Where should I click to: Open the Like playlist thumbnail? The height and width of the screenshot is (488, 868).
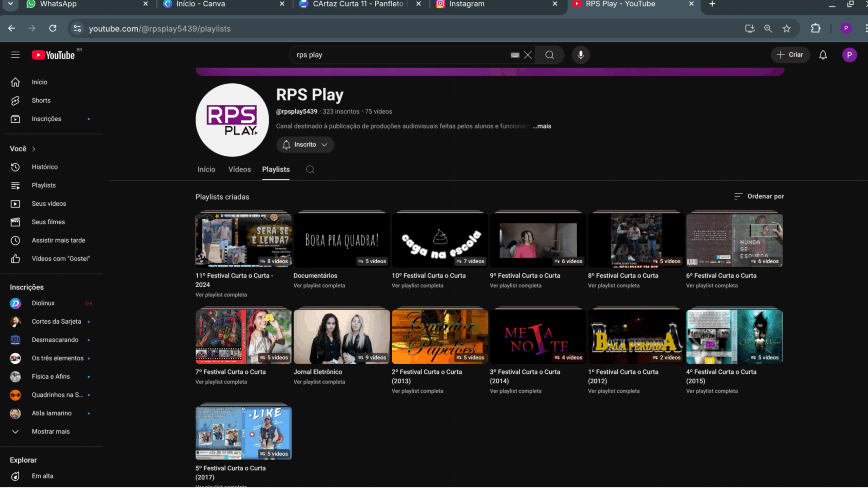coord(243,433)
